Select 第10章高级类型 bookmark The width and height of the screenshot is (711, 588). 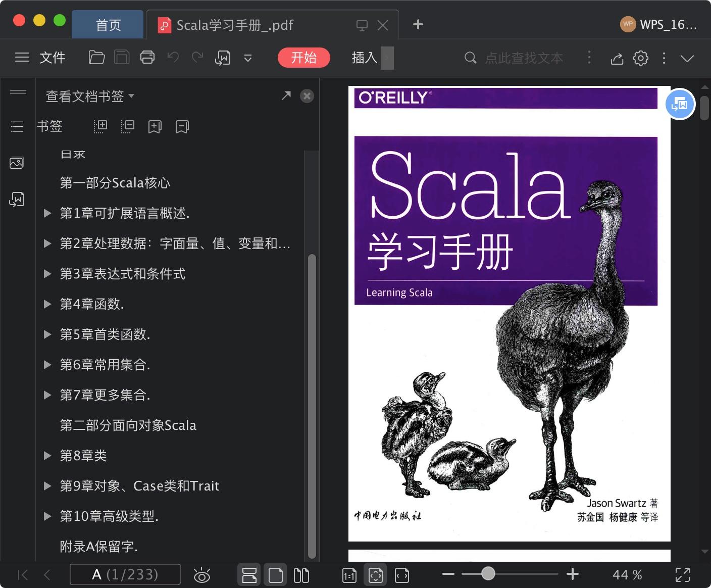coord(109,516)
